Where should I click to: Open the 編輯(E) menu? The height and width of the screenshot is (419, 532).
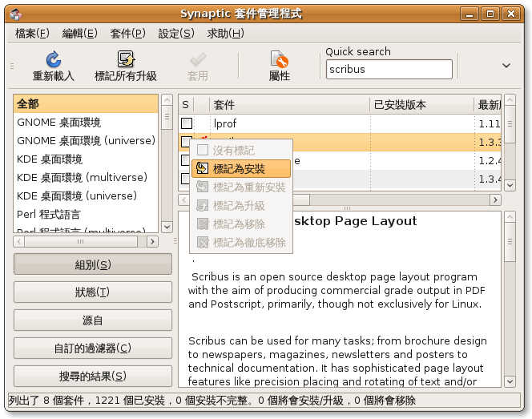(80, 34)
